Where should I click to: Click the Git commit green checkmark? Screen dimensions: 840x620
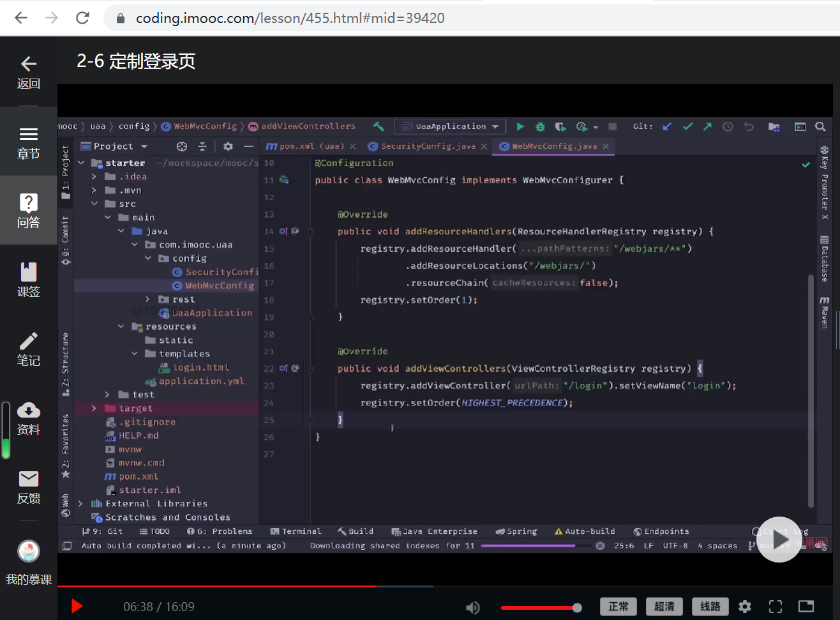pos(687,126)
